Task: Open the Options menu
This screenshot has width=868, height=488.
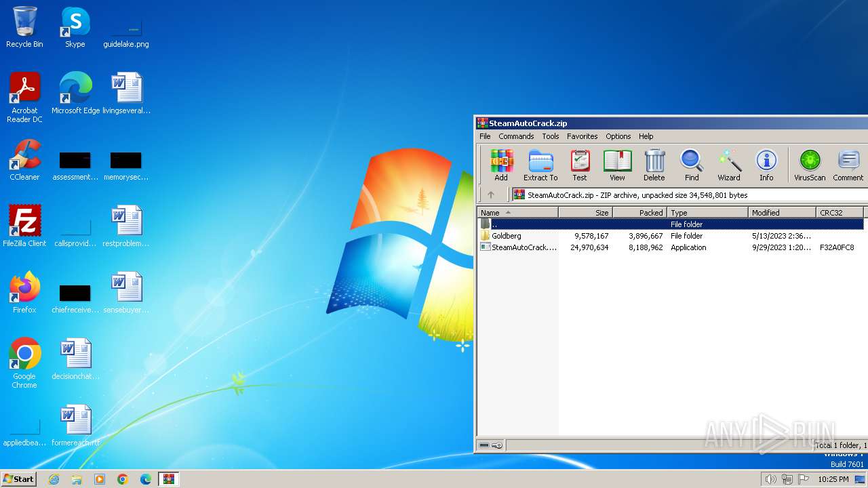Action: [618, 136]
